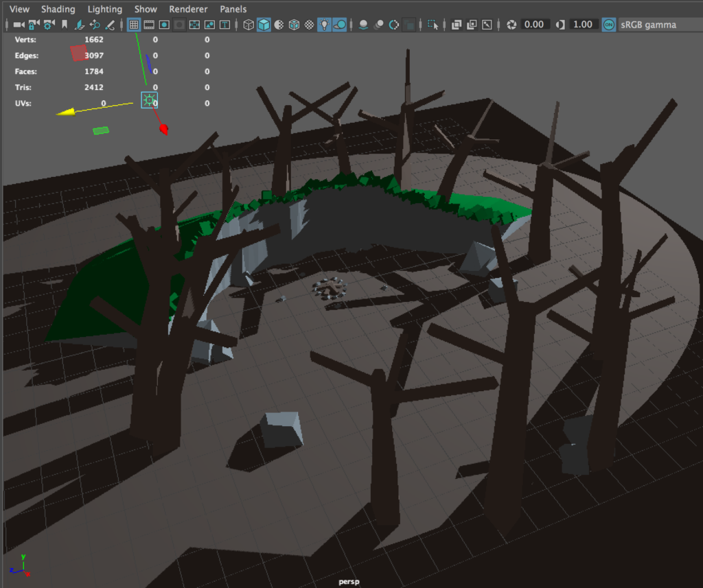Click the Motion Blur icon
The width and height of the screenshot is (703, 588).
click(379, 25)
